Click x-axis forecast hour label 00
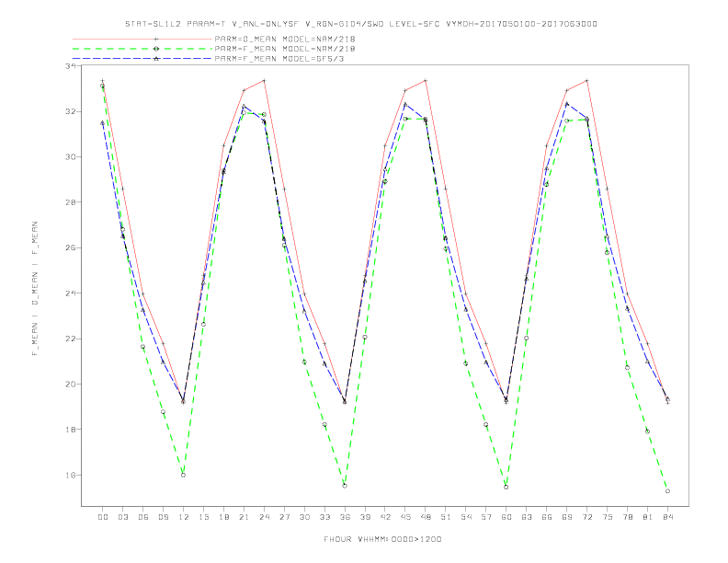Image resolution: width=728 pixels, height=563 pixels. 103,517
